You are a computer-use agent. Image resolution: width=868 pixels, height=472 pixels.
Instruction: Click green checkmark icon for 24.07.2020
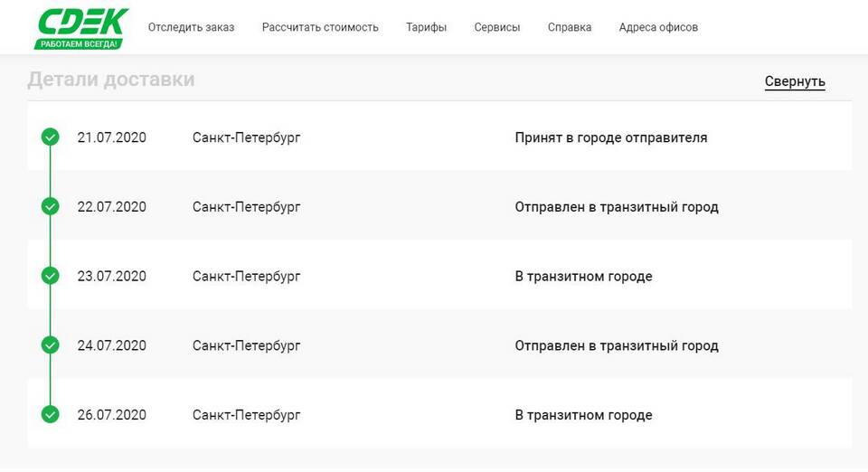click(51, 345)
